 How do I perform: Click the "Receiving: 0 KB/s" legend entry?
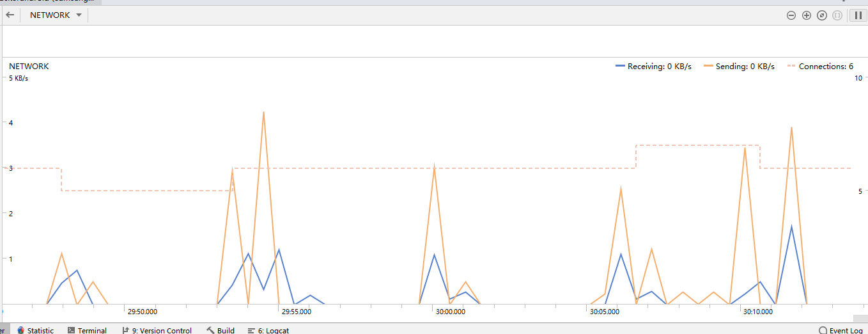point(653,67)
